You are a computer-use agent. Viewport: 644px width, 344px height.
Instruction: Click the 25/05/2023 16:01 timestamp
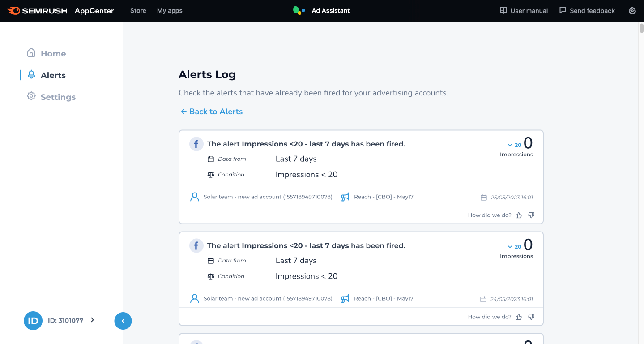click(512, 198)
